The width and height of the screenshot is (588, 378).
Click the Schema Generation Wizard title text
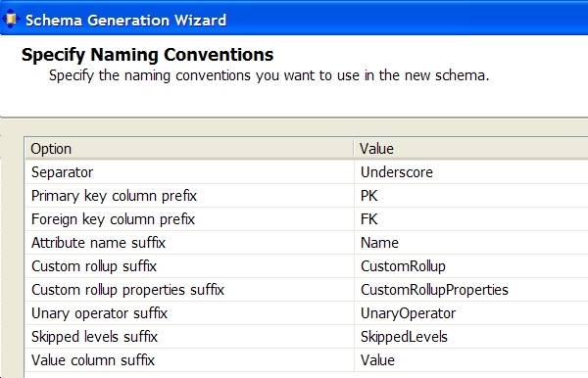coord(126,21)
